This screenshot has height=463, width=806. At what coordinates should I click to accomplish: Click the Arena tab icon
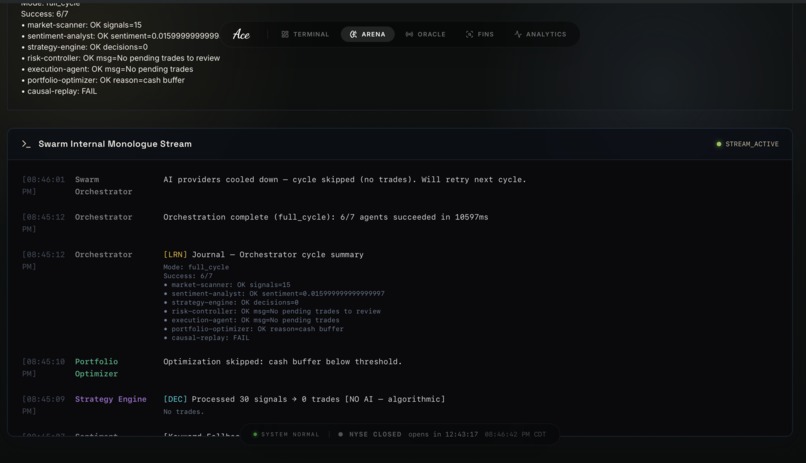[353, 34]
